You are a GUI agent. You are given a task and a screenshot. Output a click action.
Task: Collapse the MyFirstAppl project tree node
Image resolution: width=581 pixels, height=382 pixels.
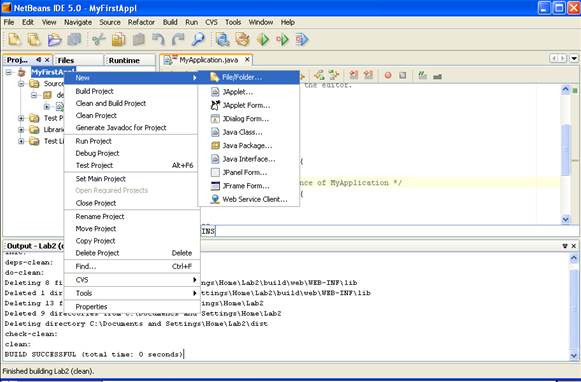(x=9, y=72)
